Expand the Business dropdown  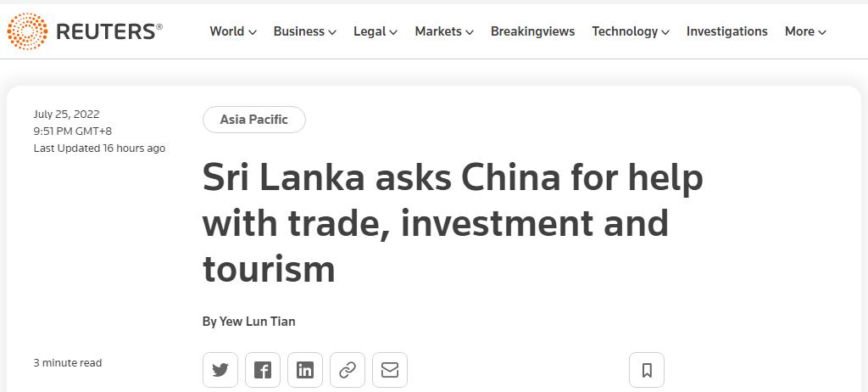coord(305,31)
